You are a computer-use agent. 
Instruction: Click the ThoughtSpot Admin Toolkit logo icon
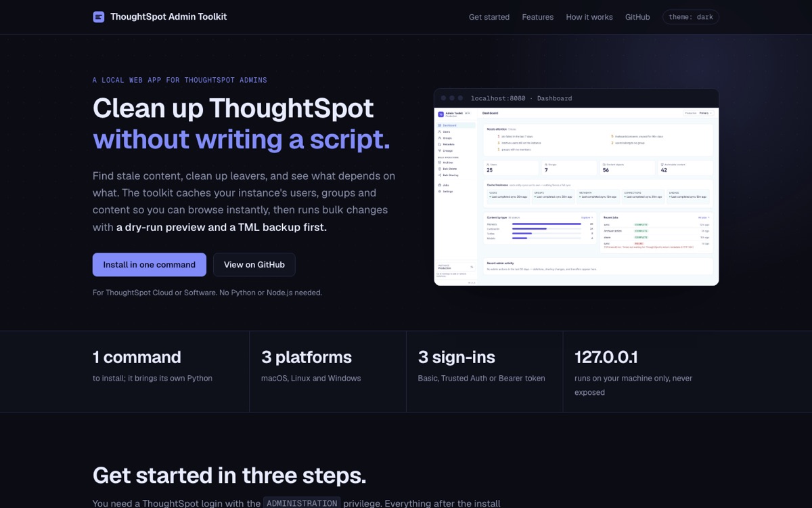(99, 17)
